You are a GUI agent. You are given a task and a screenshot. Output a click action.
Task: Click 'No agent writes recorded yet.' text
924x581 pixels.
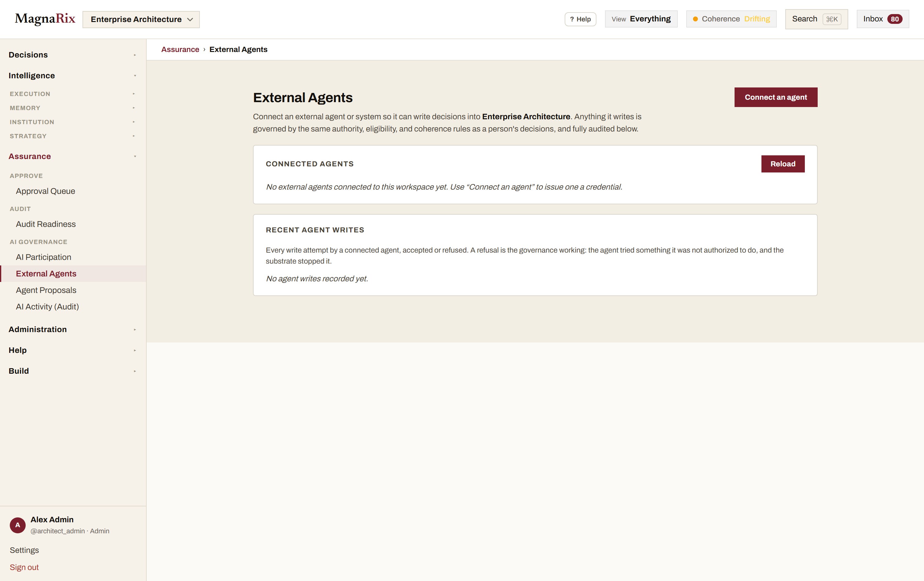pyautogui.click(x=317, y=278)
